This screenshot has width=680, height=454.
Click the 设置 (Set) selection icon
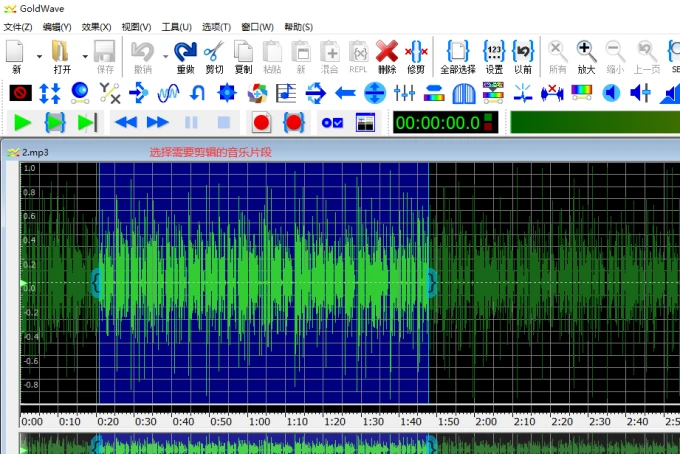coord(494,51)
